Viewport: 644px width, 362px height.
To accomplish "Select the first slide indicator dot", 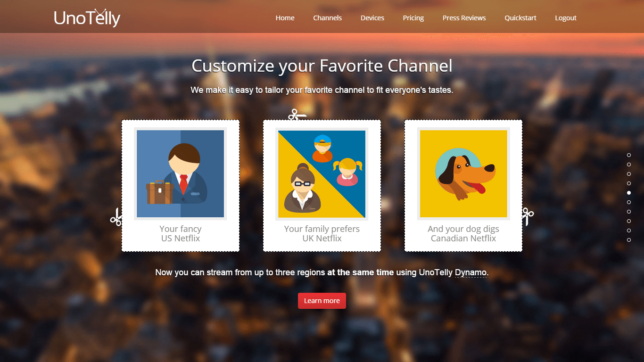I will coord(629,155).
